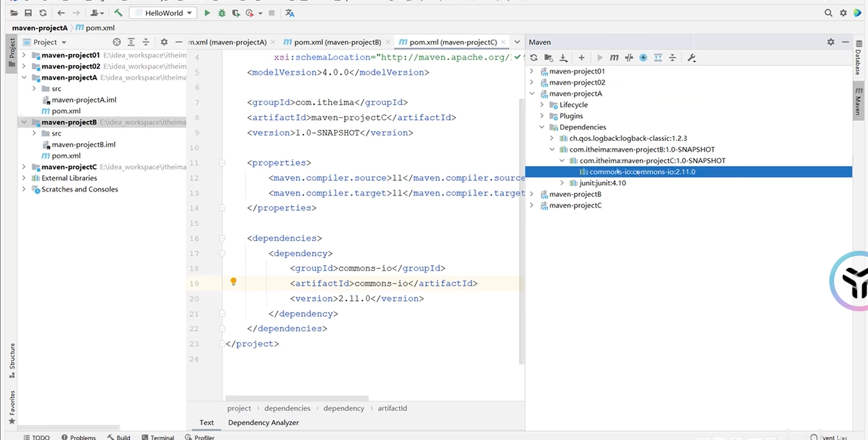This screenshot has height=440, width=868.
Task: Hide the Project panel with minus icon
Action: (x=178, y=42)
